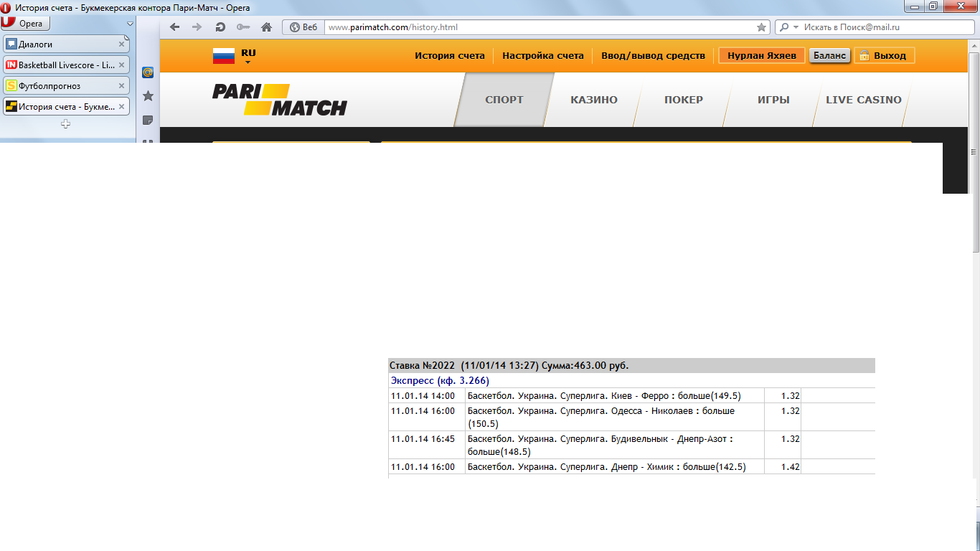Click the browser Back arrow
The width and height of the screenshot is (980, 551).
coord(174,27)
